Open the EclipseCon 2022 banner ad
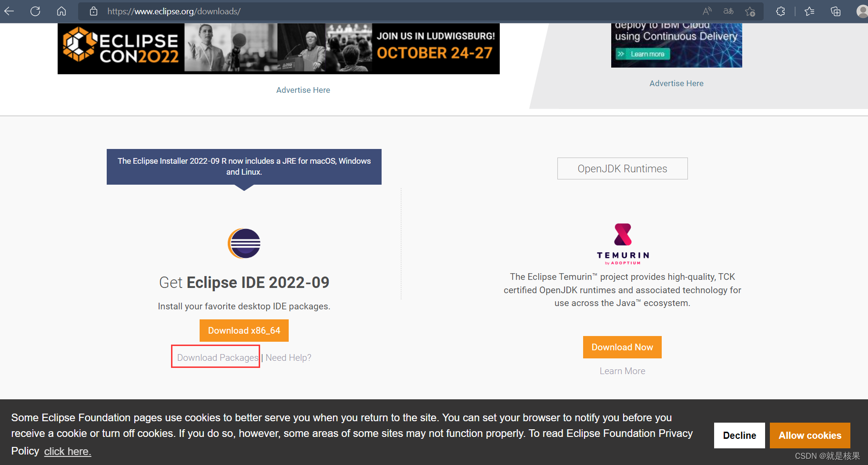868x465 pixels. click(x=279, y=49)
